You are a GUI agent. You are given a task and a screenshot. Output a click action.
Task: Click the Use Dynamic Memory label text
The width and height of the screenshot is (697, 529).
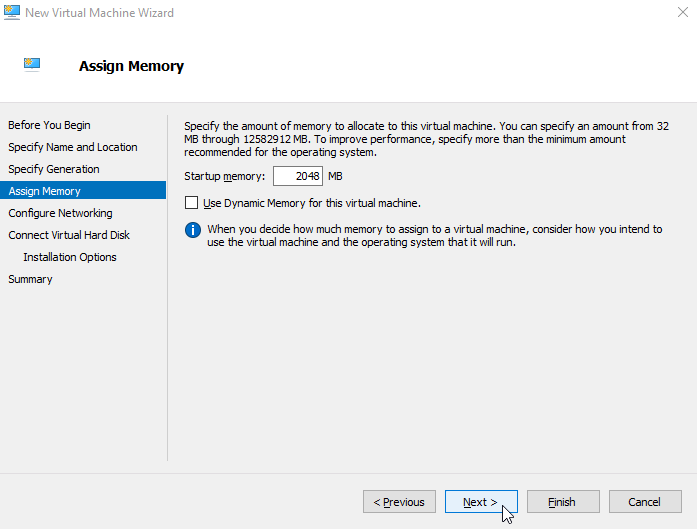pyautogui.click(x=312, y=203)
